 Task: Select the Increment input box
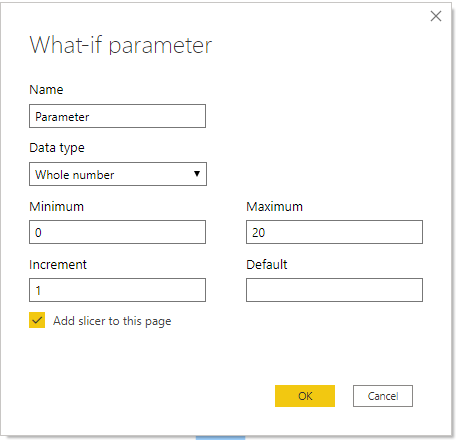117,290
